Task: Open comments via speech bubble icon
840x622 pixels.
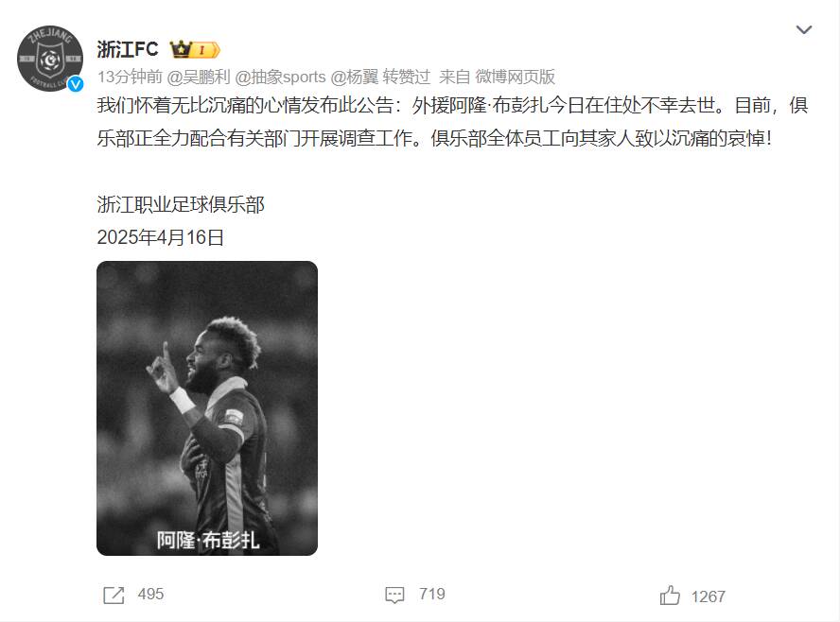Action: tap(394, 595)
